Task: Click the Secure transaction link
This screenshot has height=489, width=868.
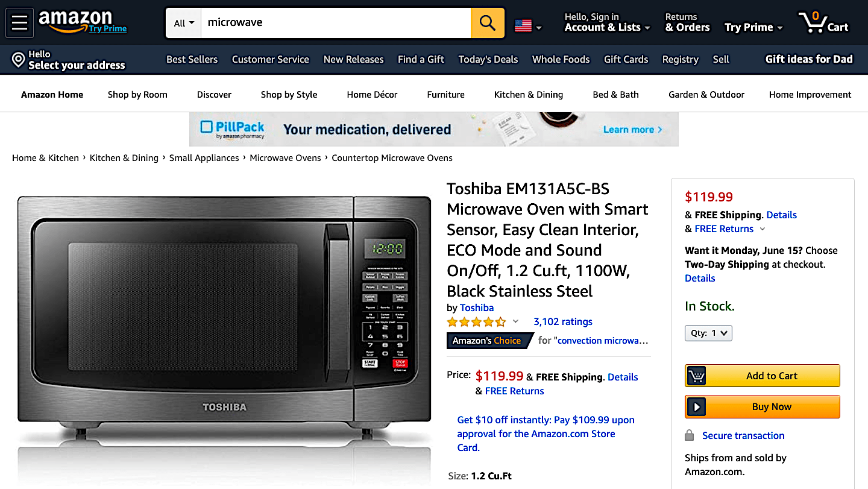Action: pyautogui.click(x=743, y=435)
